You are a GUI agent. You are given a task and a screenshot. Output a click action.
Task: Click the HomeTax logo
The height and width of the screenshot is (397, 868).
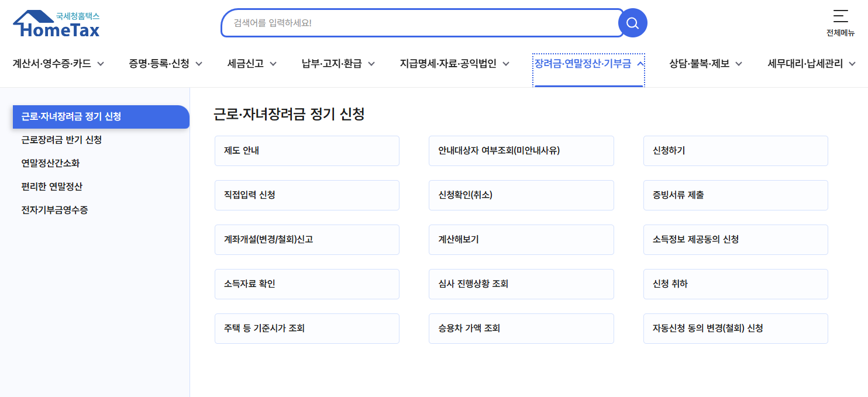(x=56, y=23)
